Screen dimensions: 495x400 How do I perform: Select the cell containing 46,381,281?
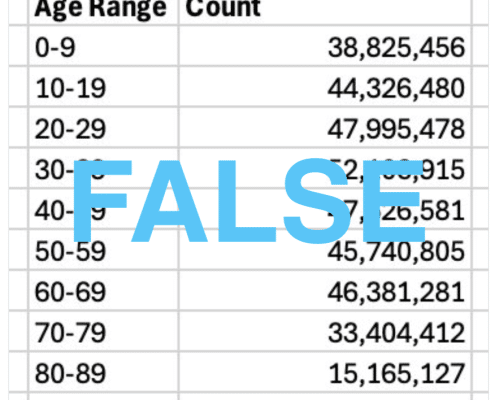(x=325, y=291)
